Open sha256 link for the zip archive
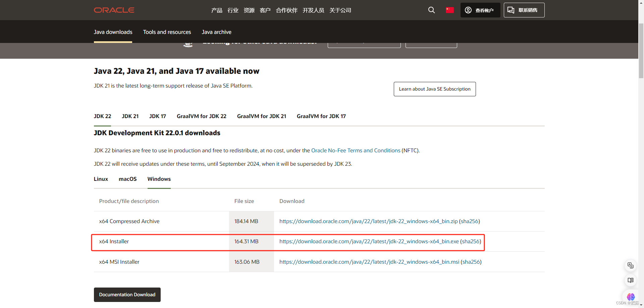This screenshot has height=308, width=644. 469,221
